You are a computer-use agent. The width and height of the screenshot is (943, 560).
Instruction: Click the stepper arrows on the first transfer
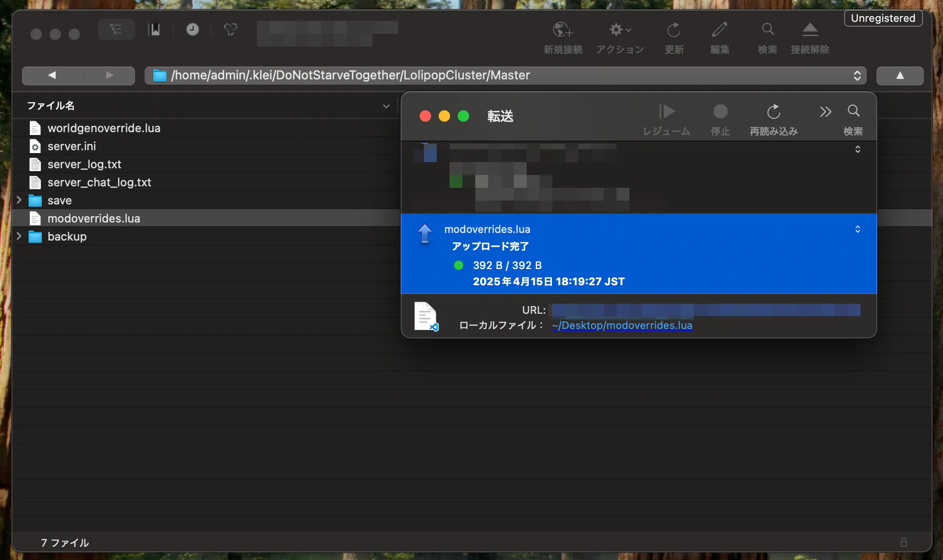(x=857, y=149)
